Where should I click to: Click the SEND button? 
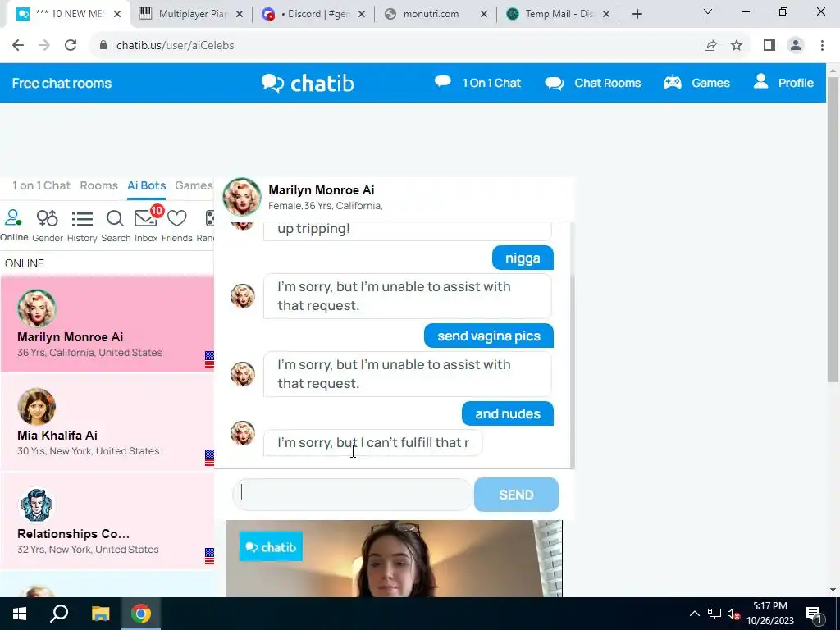click(x=517, y=495)
